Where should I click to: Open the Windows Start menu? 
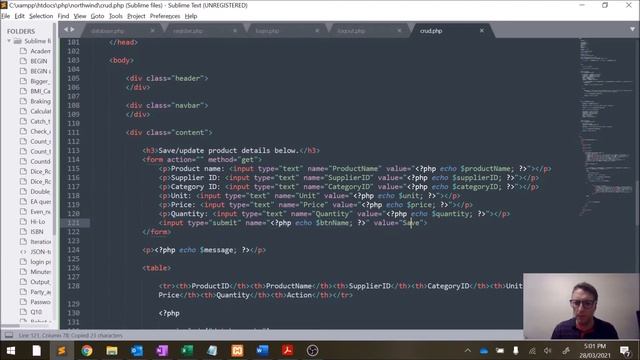(x=11, y=351)
